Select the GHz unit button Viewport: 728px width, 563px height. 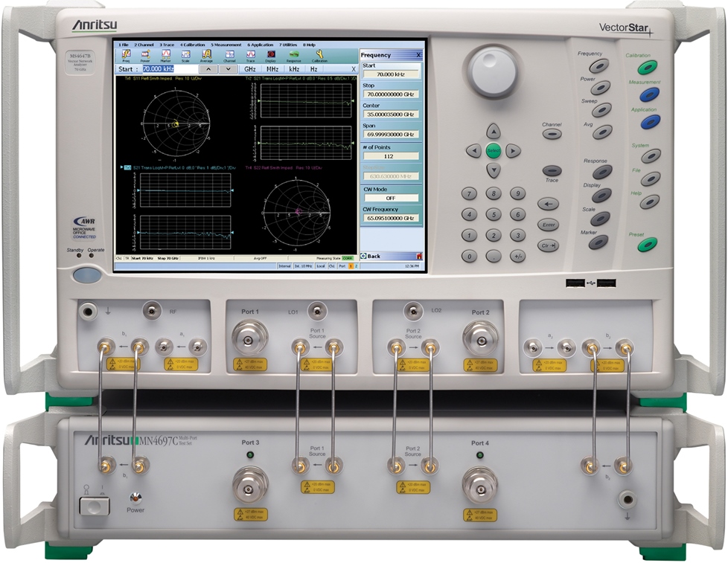click(251, 68)
